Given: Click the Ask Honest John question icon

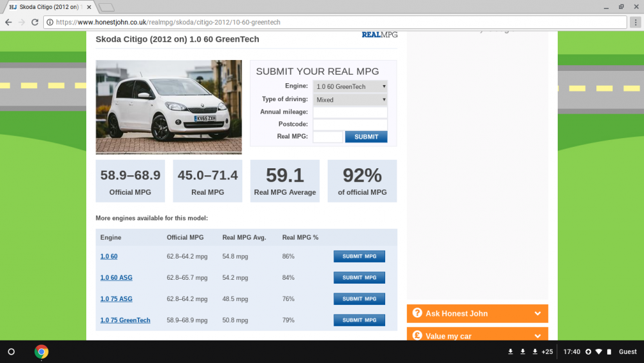Looking at the screenshot, I should tap(417, 313).
